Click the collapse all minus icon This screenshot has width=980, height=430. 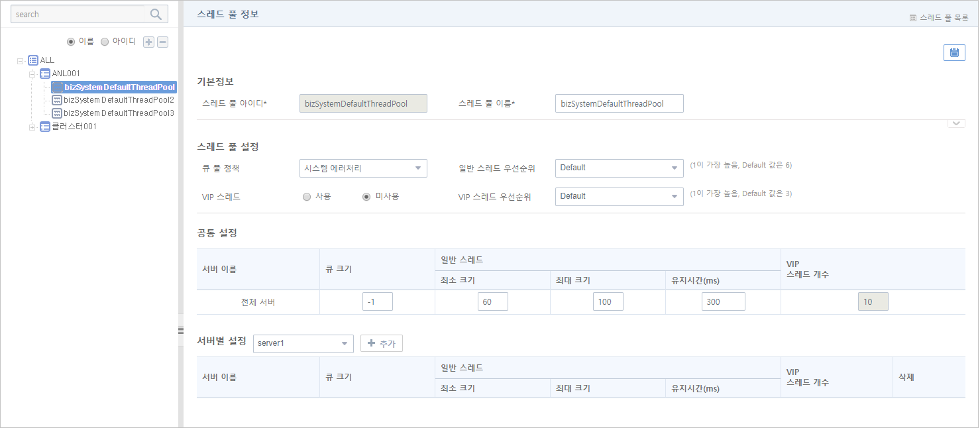point(162,42)
